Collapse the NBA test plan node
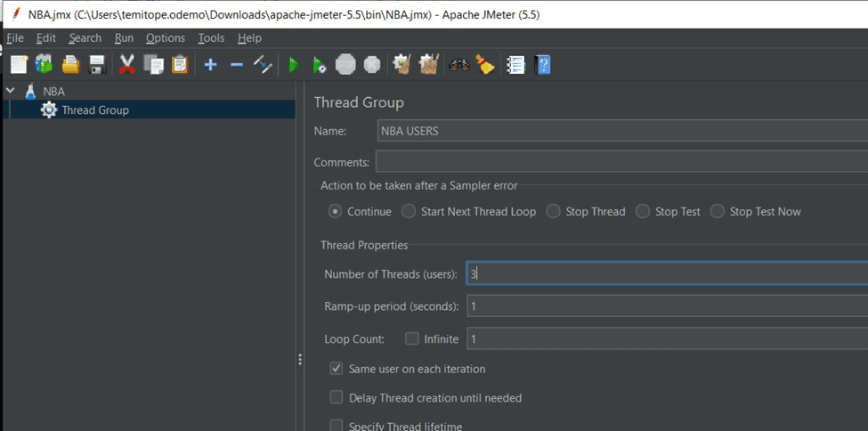868x431 pixels. (11, 90)
